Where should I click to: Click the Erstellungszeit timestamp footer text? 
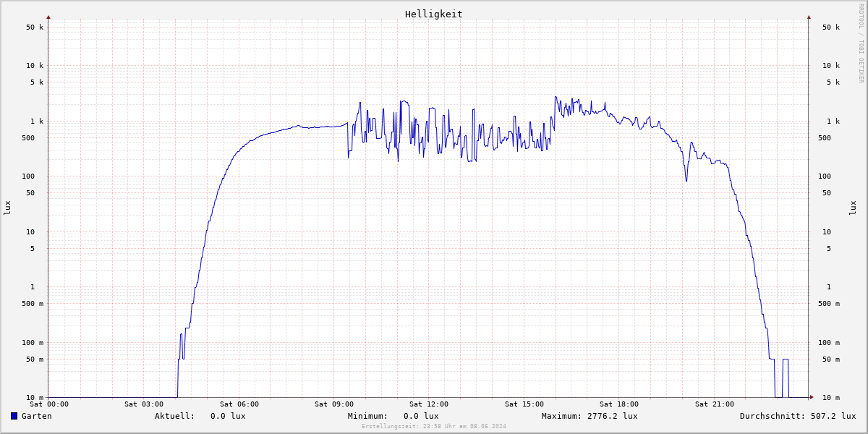(x=434, y=426)
